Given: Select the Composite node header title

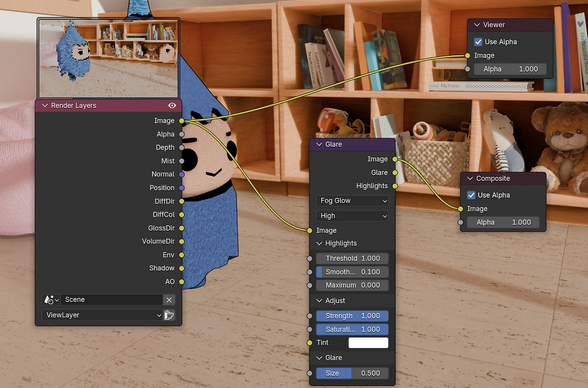Looking at the screenshot, I should point(493,178).
